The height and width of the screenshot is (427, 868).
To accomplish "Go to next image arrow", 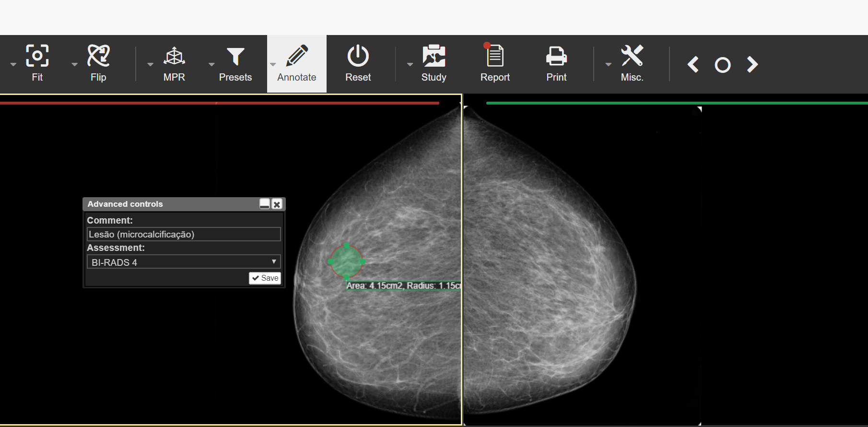I will point(752,64).
